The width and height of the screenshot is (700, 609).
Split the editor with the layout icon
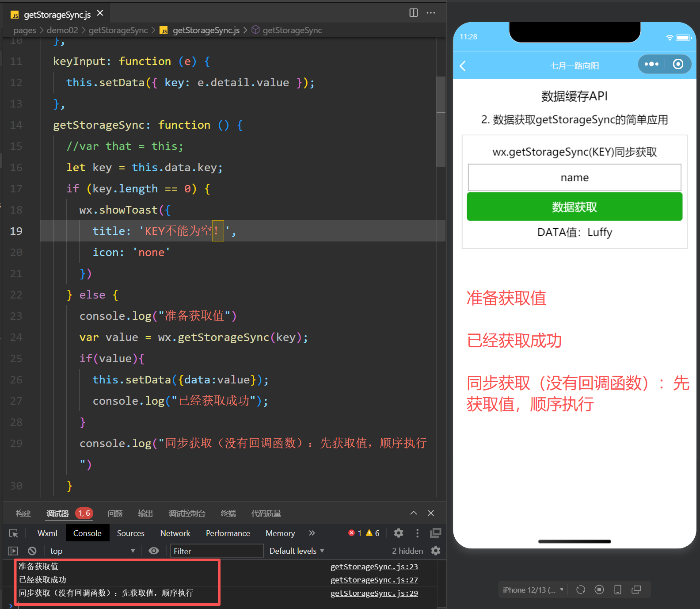(414, 13)
